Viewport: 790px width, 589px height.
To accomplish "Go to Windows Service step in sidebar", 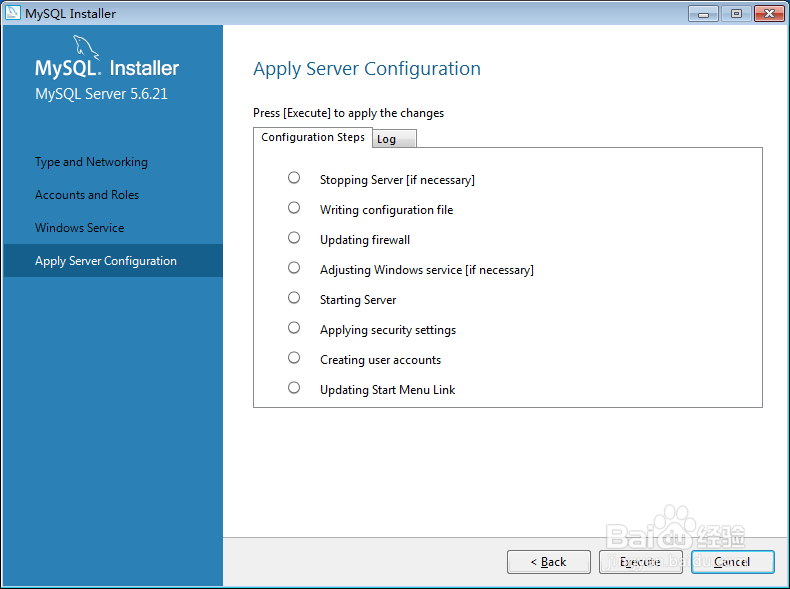I will point(80,228).
